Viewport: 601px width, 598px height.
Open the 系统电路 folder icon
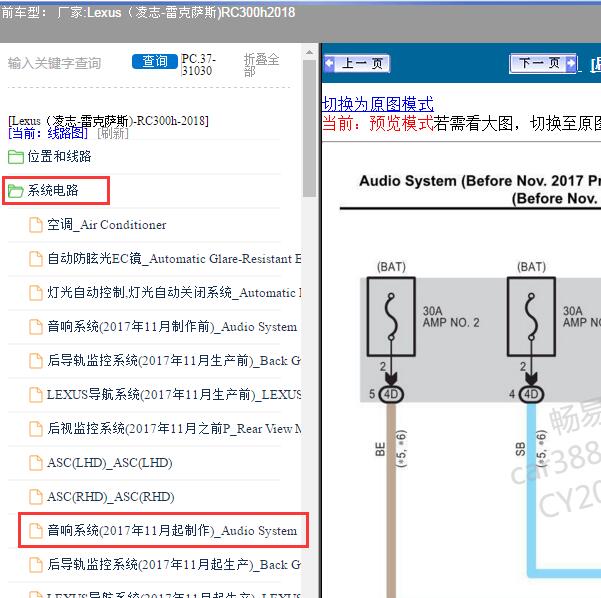[x=16, y=191]
